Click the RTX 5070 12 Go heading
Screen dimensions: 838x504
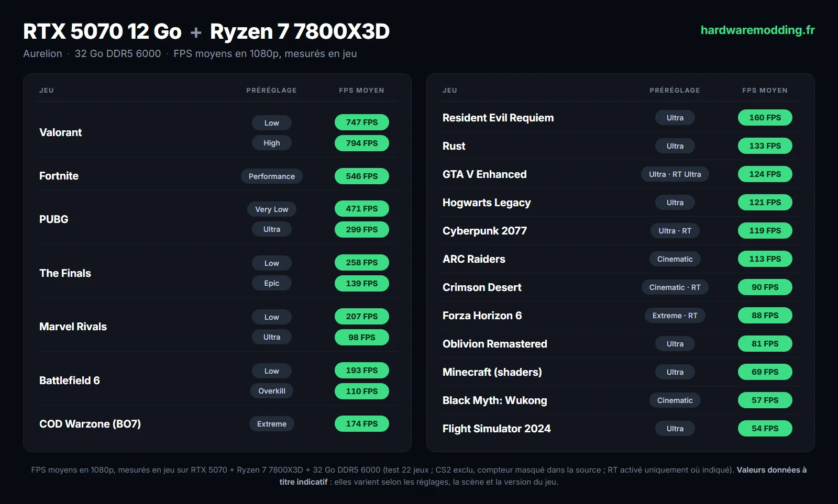coord(102,31)
